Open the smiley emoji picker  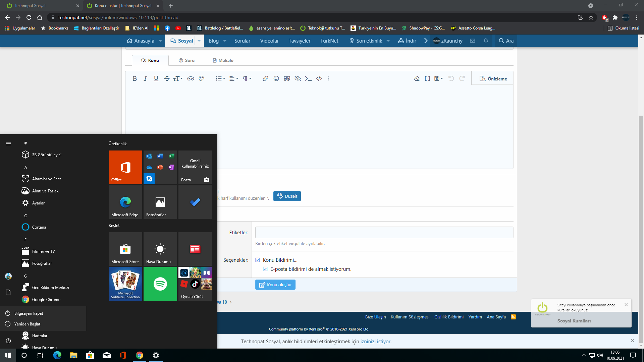pos(276,78)
